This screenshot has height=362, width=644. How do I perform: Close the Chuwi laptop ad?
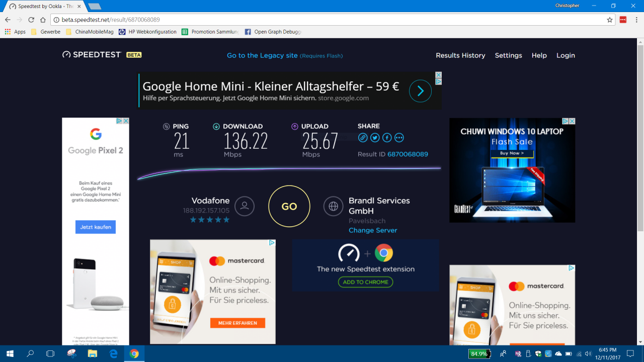[x=572, y=121]
